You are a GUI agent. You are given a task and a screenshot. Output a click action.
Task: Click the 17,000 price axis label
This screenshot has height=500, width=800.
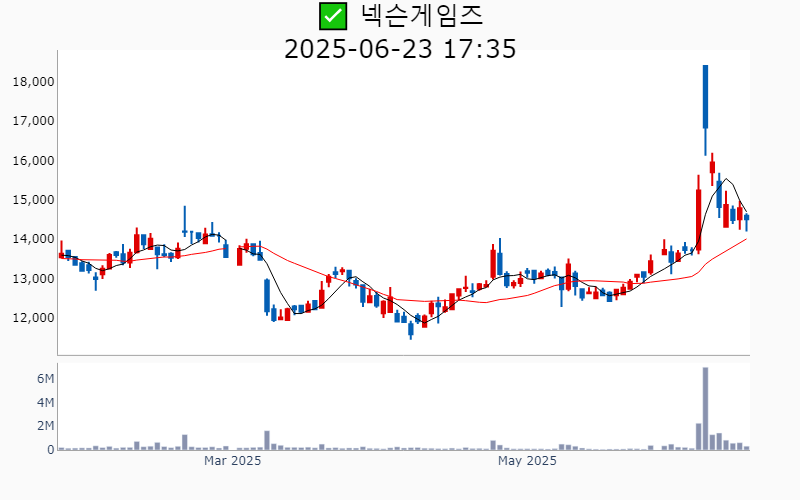click(x=34, y=121)
